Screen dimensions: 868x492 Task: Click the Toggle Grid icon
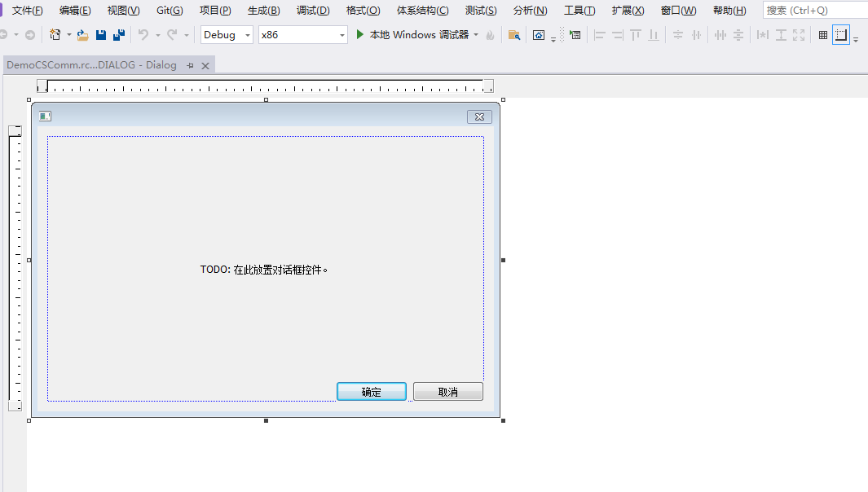[822, 35]
